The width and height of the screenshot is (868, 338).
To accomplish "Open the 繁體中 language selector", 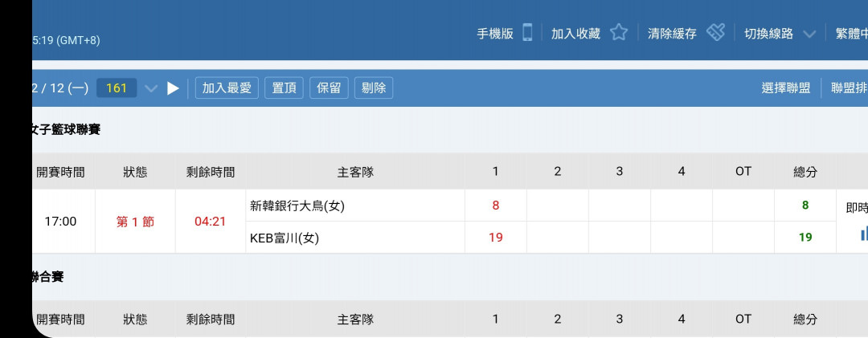I will 851,34.
